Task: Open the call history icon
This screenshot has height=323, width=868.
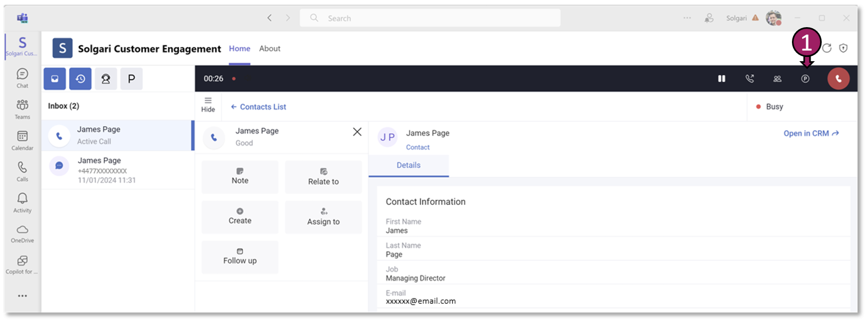Action: (x=80, y=79)
